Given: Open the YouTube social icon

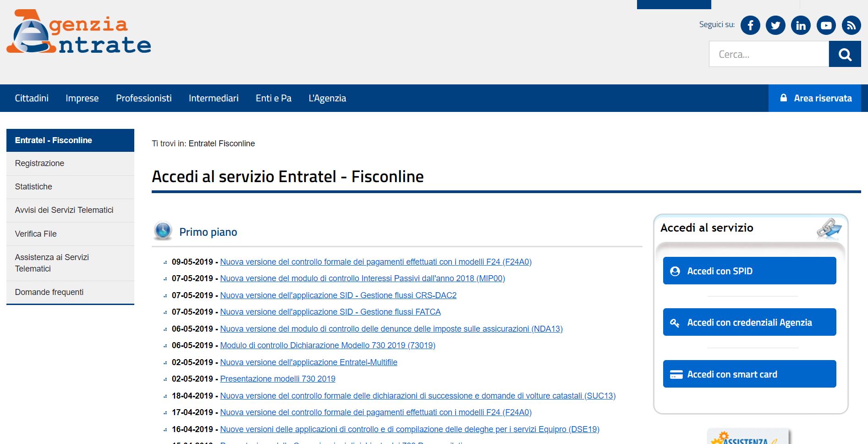Looking at the screenshot, I should (x=826, y=25).
